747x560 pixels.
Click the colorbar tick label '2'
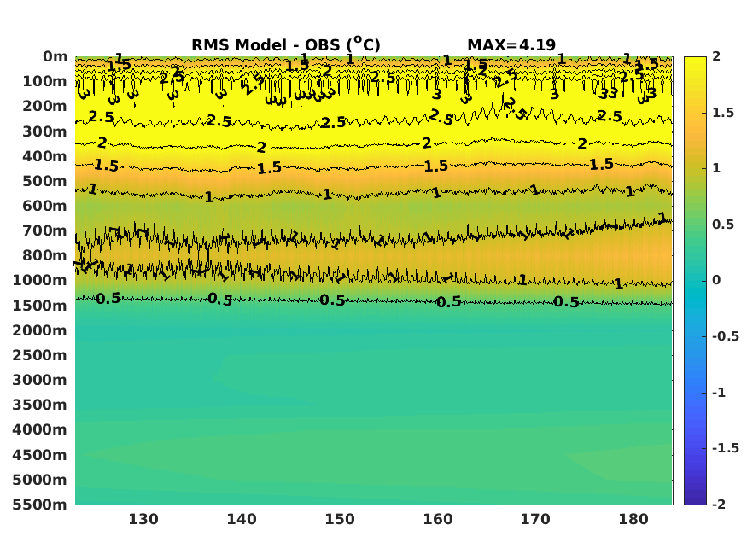point(716,56)
